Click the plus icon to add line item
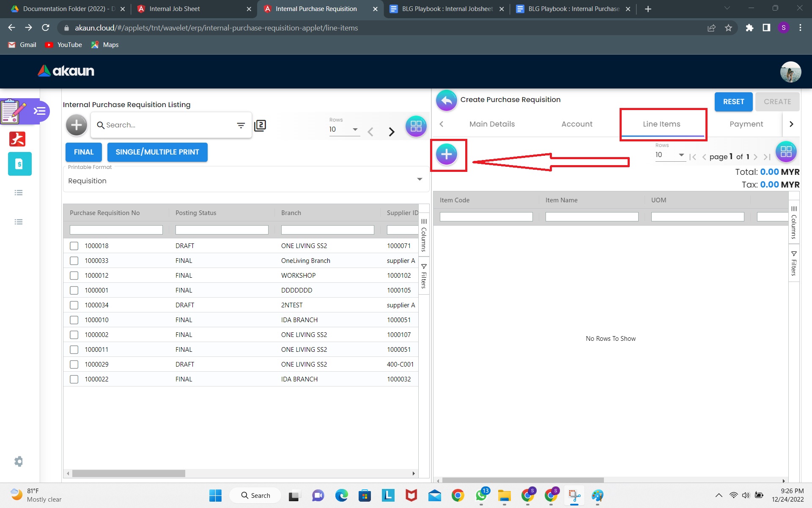 [x=447, y=155]
